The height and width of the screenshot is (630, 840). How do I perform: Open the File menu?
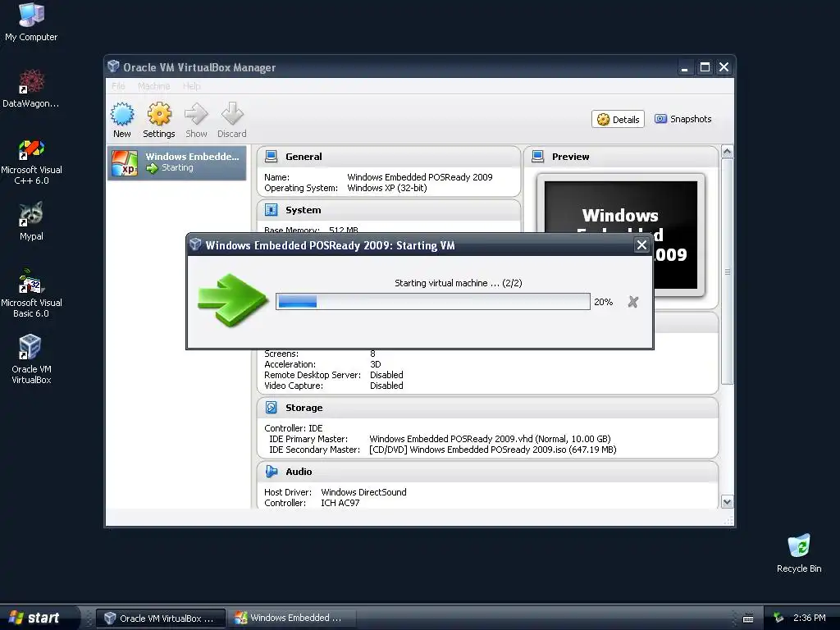click(x=118, y=86)
